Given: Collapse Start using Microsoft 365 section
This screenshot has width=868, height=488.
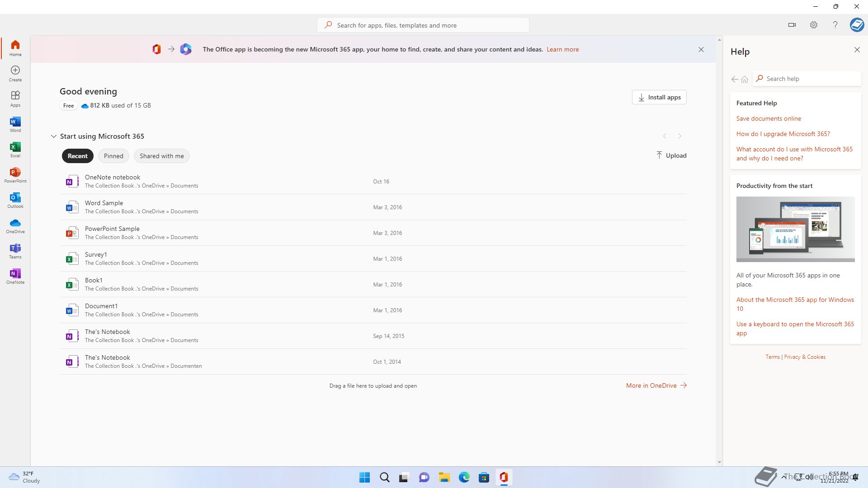Looking at the screenshot, I should click(53, 136).
